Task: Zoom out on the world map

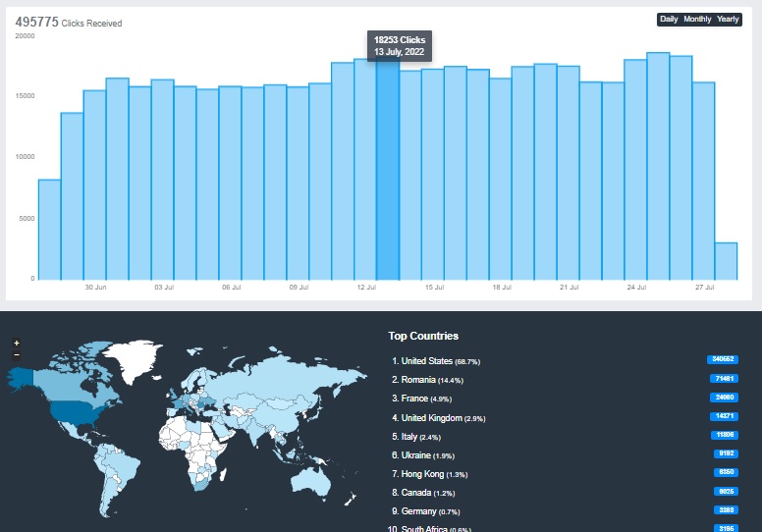Action: click(x=17, y=354)
